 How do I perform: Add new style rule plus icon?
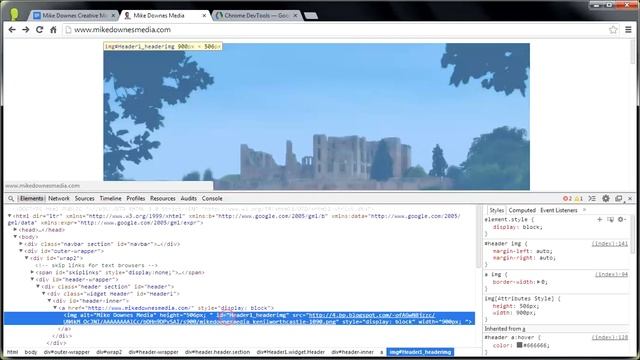600,220
